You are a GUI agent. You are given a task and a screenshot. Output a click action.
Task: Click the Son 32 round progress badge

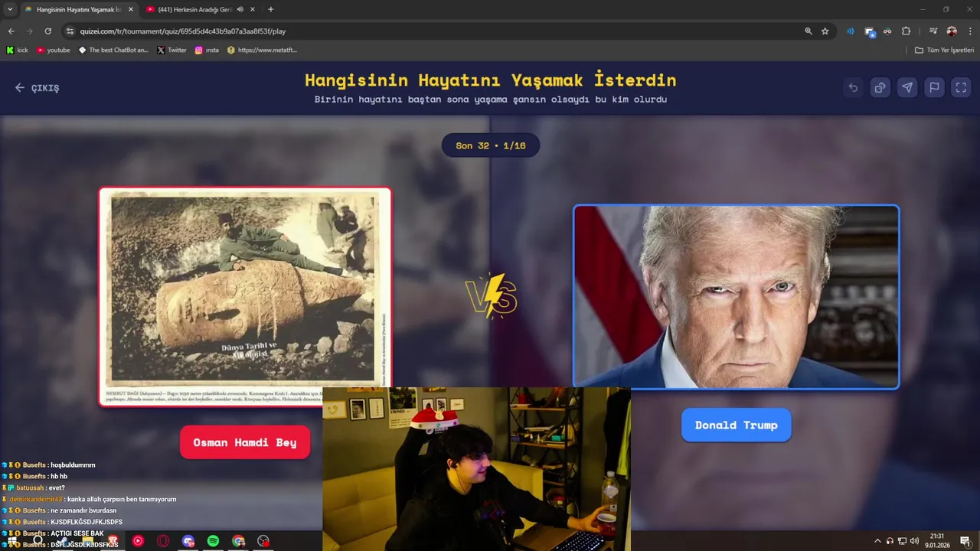pos(491,145)
